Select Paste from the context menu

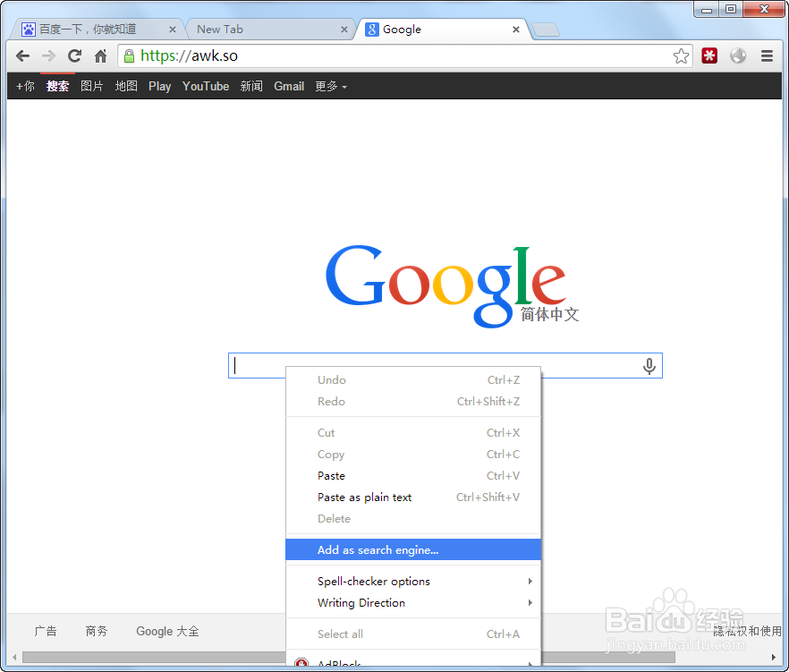click(x=413, y=476)
